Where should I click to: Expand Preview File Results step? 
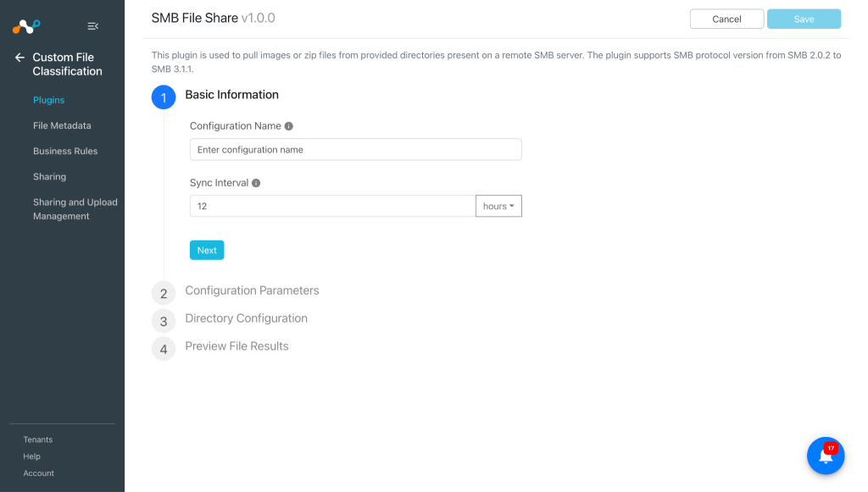click(236, 346)
